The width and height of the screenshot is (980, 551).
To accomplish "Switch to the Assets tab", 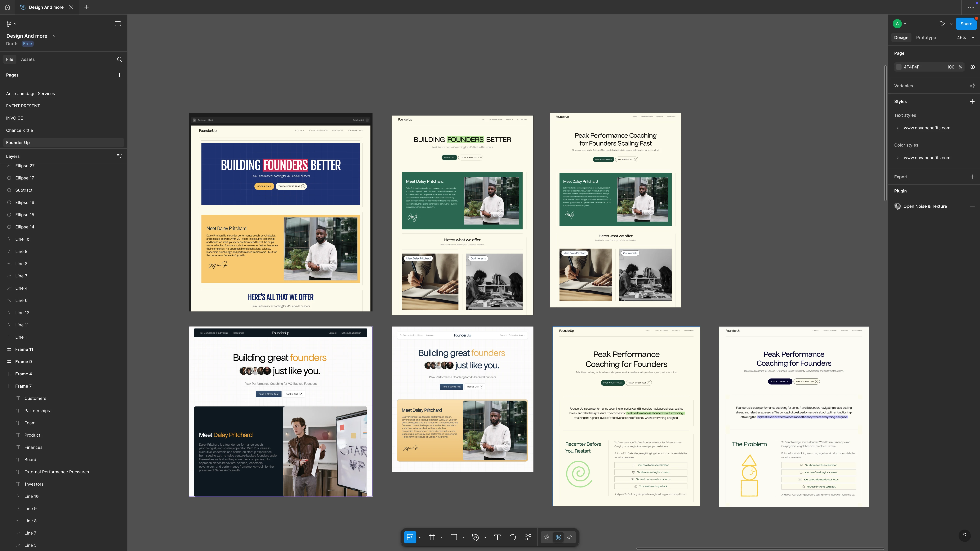I will (x=28, y=59).
